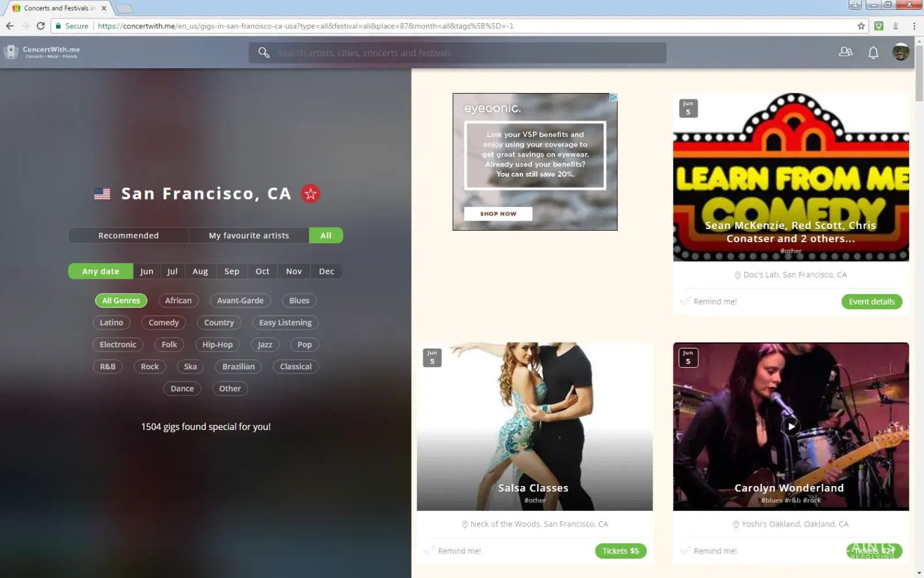Open Event details for Learn From Me Comedy
Viewport: 924px width, 578px height.
tap(871, 302)
